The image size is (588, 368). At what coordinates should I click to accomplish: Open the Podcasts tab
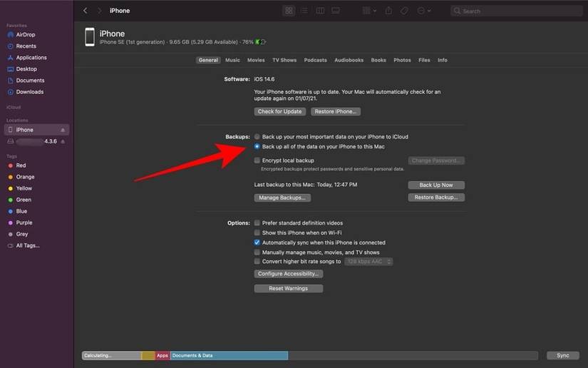(x=315, y=60)
